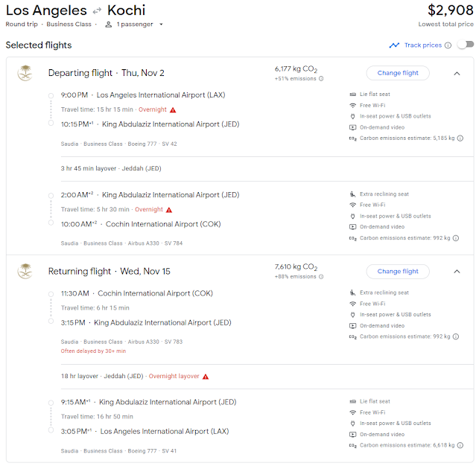This screenshot has width=476, height=466.
Task: Click the round-trip arrows icon in title
Action: click(x=97, y=11)
